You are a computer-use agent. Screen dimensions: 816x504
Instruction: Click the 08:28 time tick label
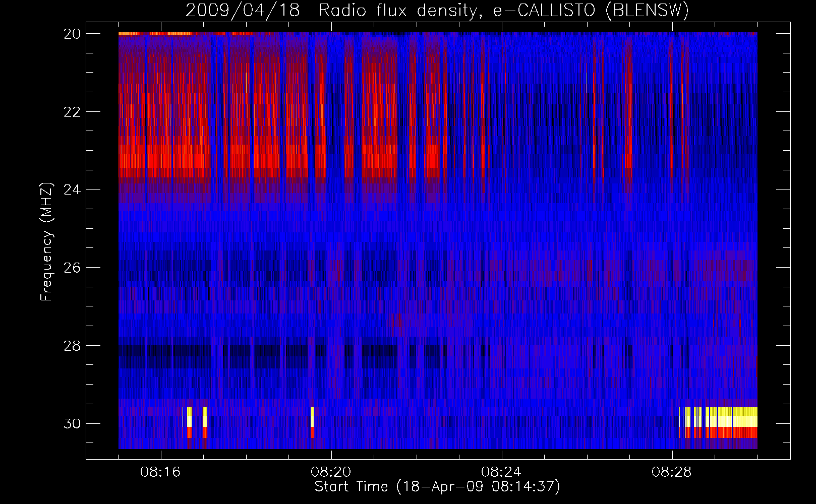(672, 472)
